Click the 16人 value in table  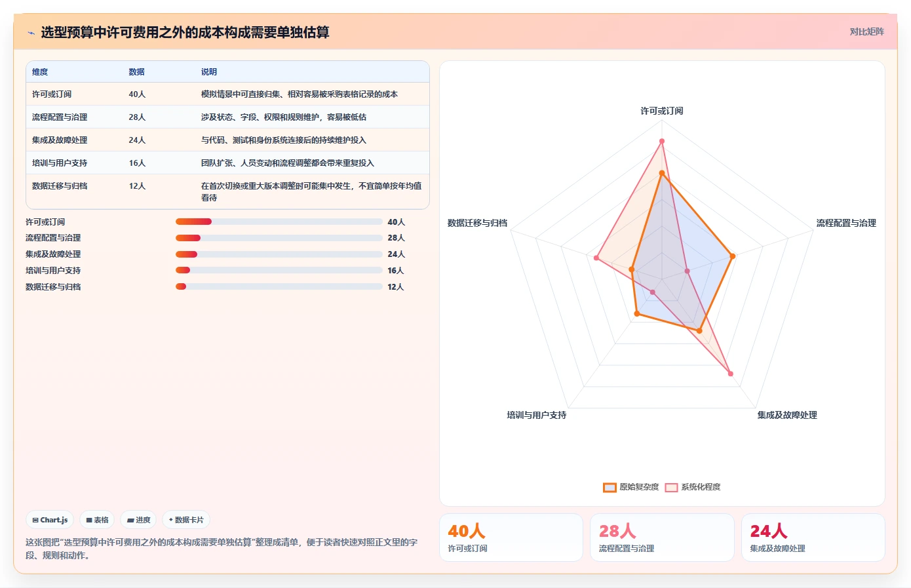(x=137, y=163)
